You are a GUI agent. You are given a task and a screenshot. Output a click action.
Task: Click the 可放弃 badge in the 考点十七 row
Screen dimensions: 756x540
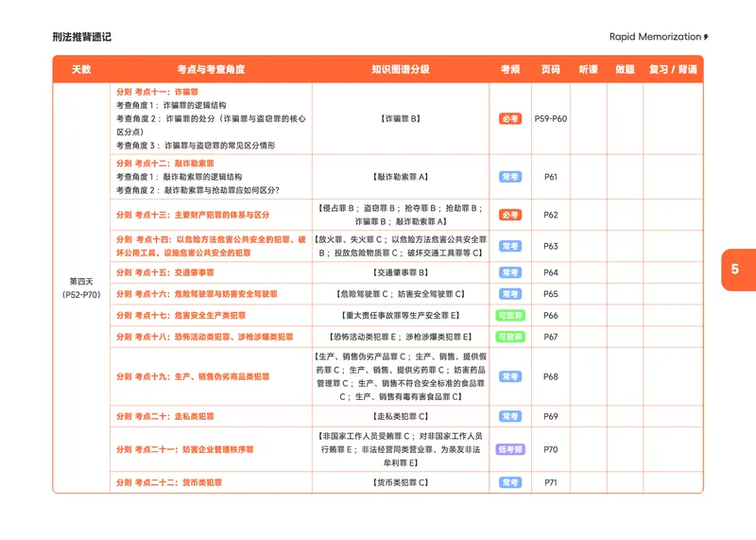(510, 316)
